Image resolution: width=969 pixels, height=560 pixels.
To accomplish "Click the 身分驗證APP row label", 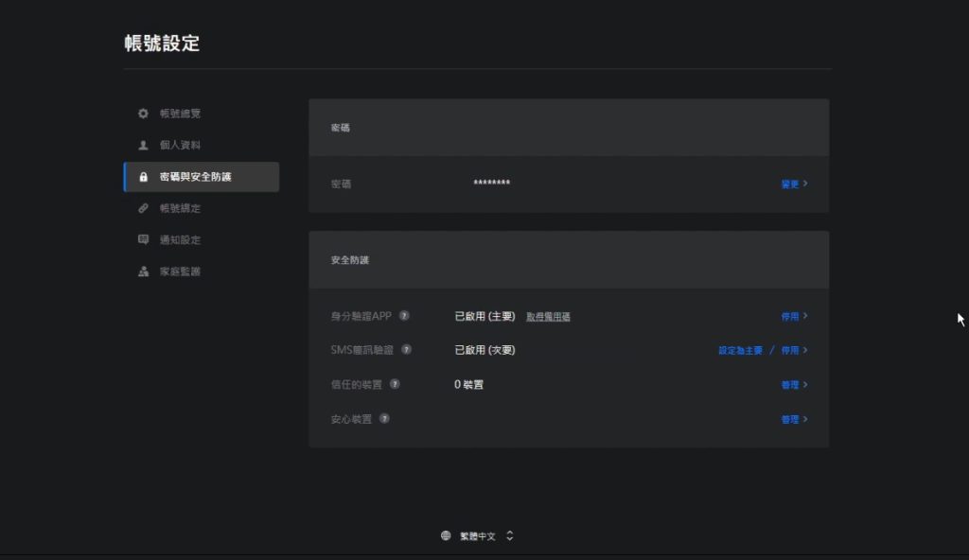I will point(361,317).
